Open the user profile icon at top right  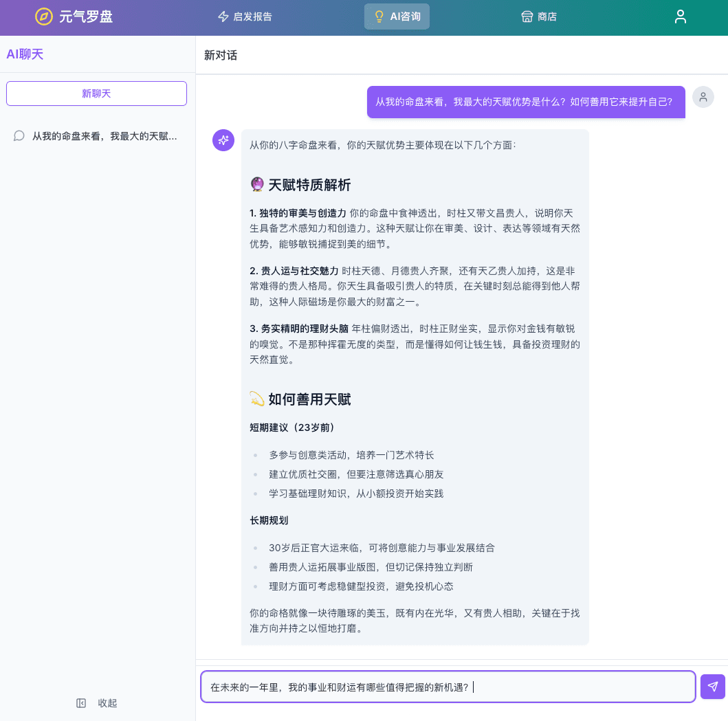[x=680, y=16]
